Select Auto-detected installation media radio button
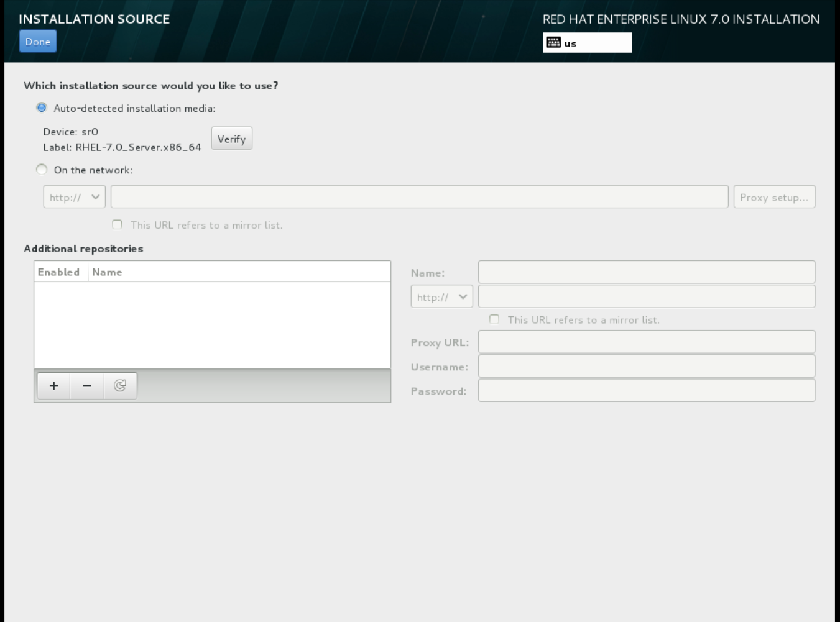The height and width of the screenshot is (622, 840). [42, 107]
